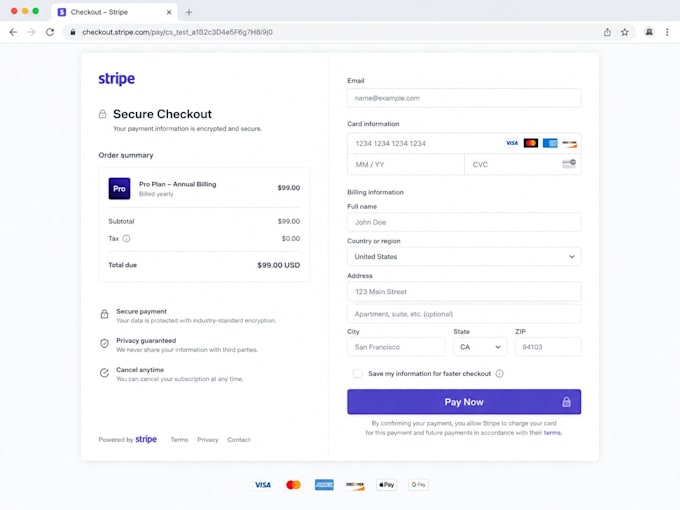680x510 pixels.
Task: Click the Tax info icon
Action: (126, 239)
